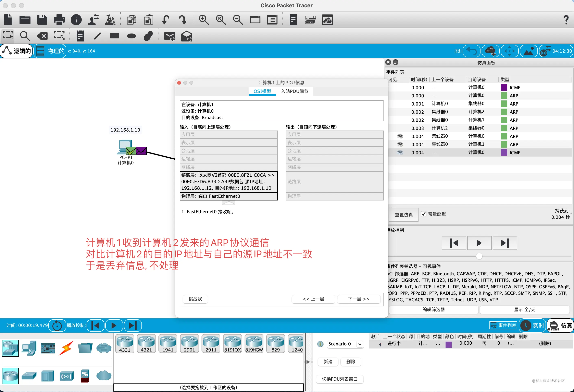574x392 pixels.
Task: Click the Play button in simulation panel
Action: tap(479, 243)
